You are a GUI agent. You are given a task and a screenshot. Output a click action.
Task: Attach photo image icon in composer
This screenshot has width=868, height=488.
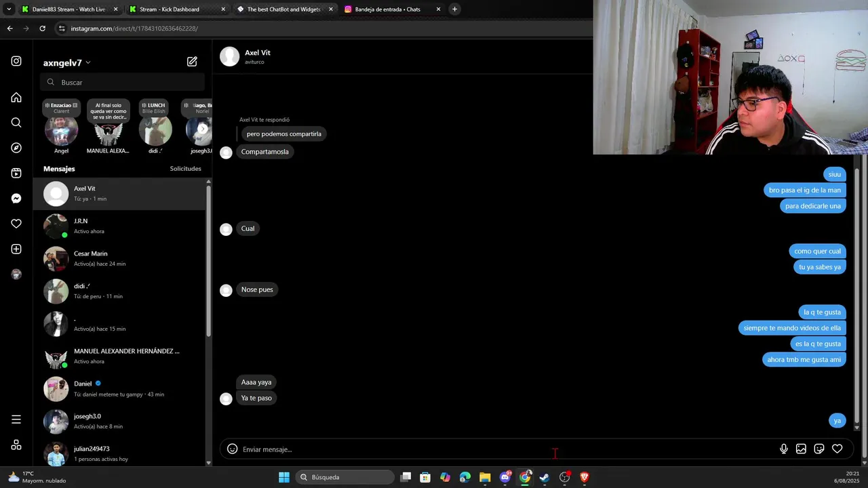click(801, 449)
